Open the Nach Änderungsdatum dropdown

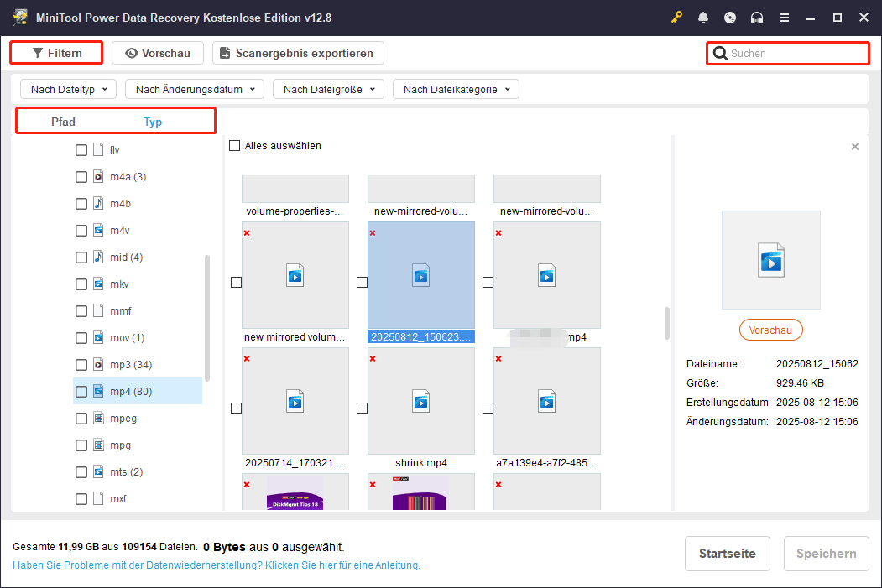pos(195,89)
